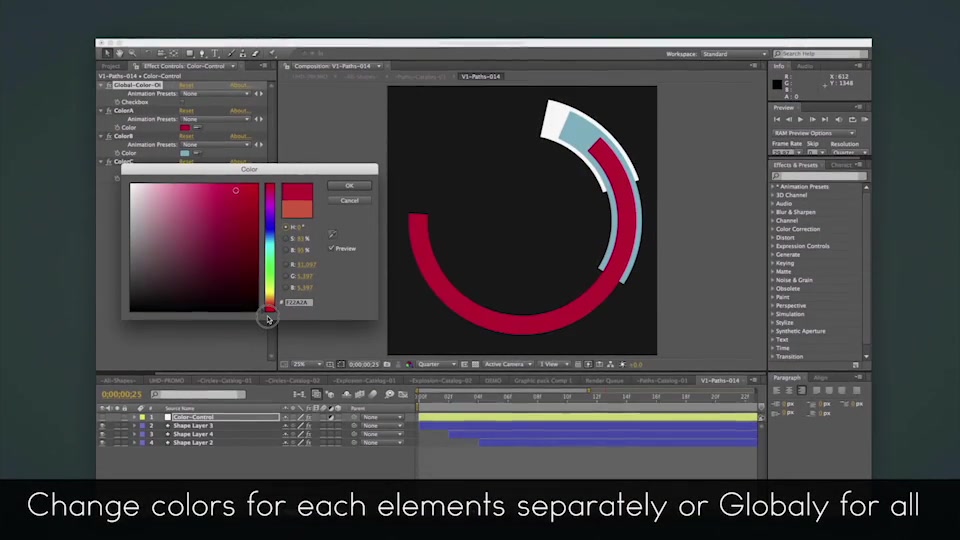The height and width of the screenshot is (540, 960).
Task: Mute audio in Preview panel
Action: coord(839,120)
